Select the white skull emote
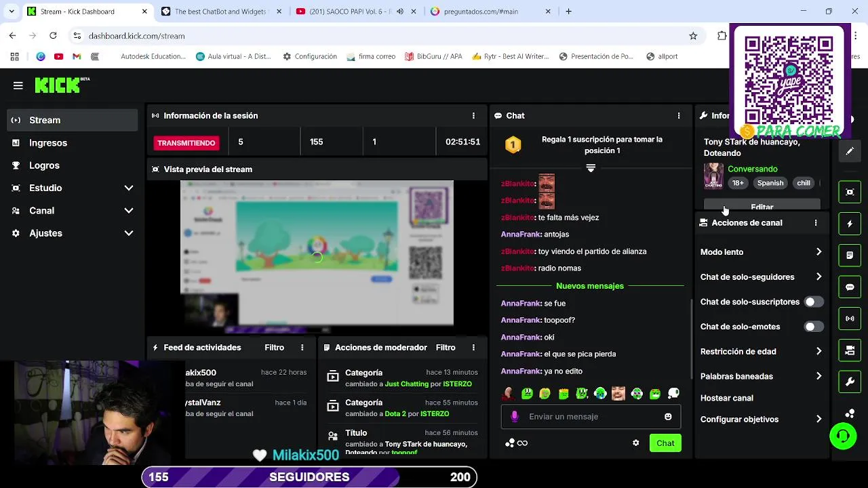 point(673,394)
